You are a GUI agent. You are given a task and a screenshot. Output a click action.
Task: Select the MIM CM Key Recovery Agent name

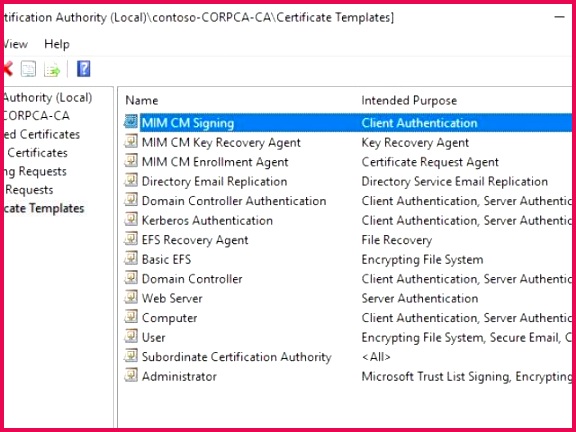221,143
